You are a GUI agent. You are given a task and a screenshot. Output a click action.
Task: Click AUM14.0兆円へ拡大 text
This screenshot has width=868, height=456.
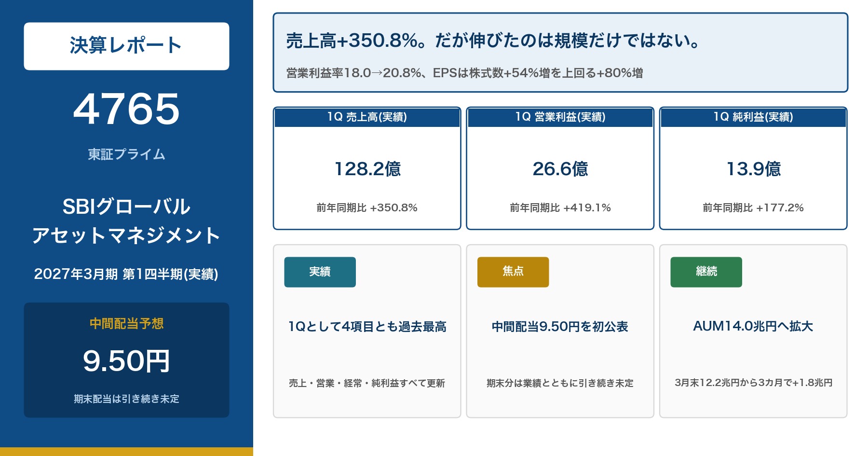click(753, 327)
